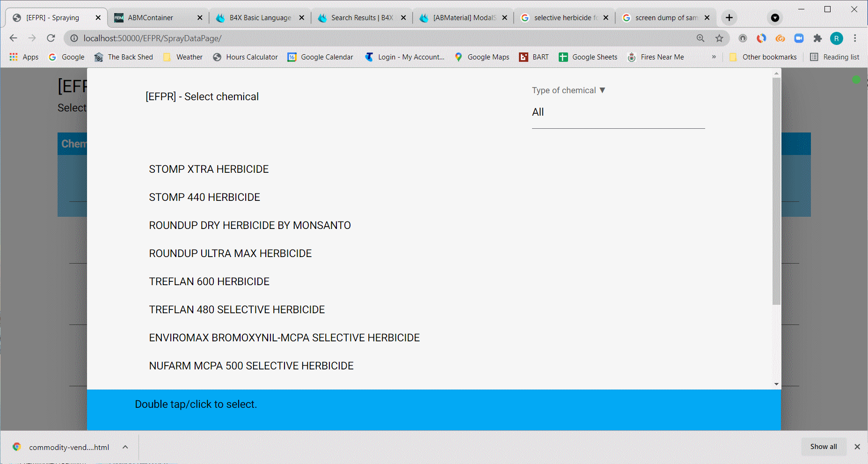
Task: Select ROUNDUP DRY HERBICIDE BY MONSANTO
Action: pyautogui.click(x=250, y=225)
